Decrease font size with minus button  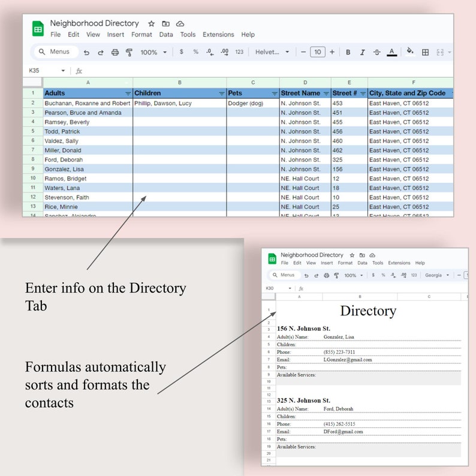[x=303, y=52]
